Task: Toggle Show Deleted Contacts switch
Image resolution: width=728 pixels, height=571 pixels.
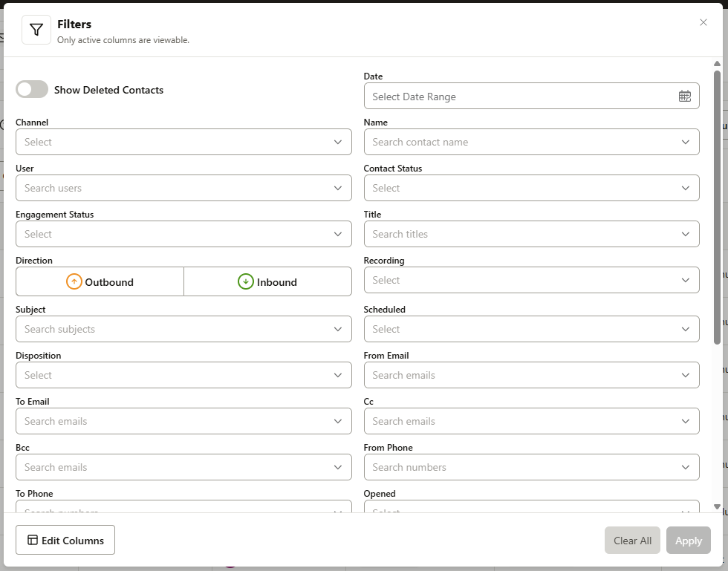Action: pos(31,89)
